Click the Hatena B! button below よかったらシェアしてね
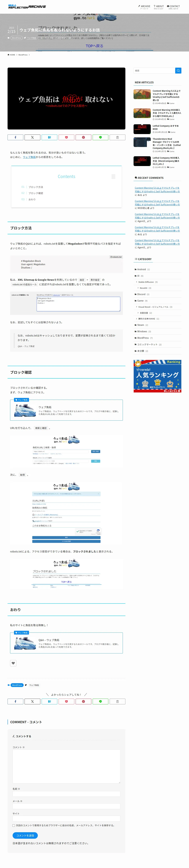The image size is (189, 868). (x=49, y=701)
